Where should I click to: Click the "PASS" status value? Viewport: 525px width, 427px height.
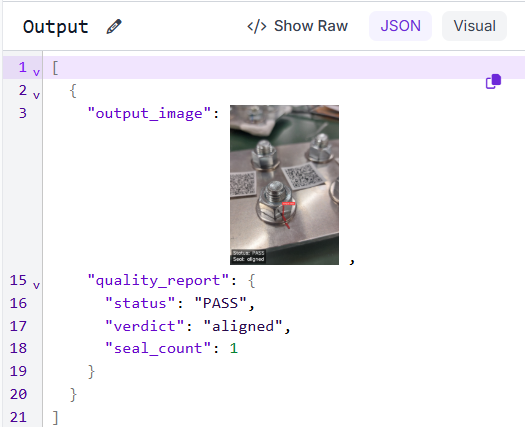(x=220, y=303)
